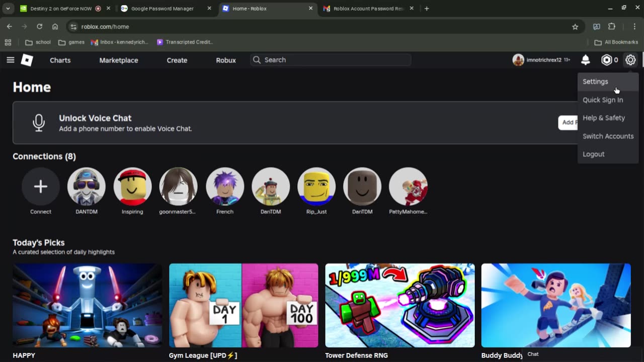
Task: Open the goonmaster5... connection avatar
Action: pyautogui.click(x=178, y=187)
